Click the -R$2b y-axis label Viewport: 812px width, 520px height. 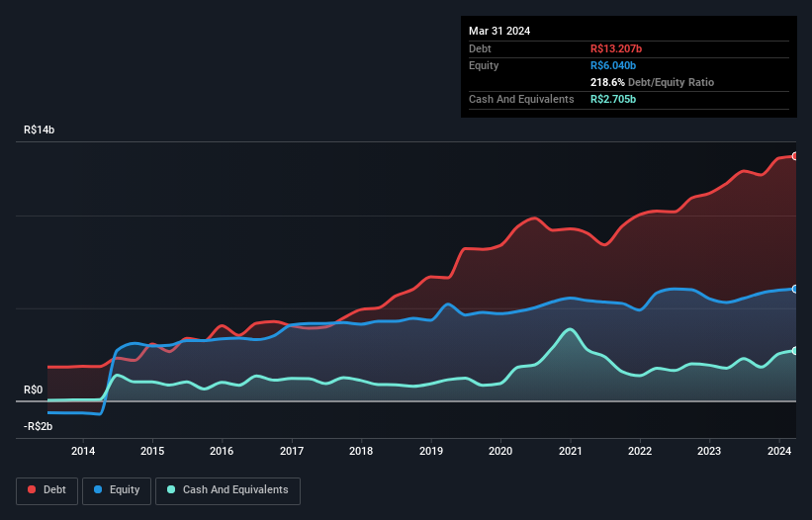tap(38, 426)
